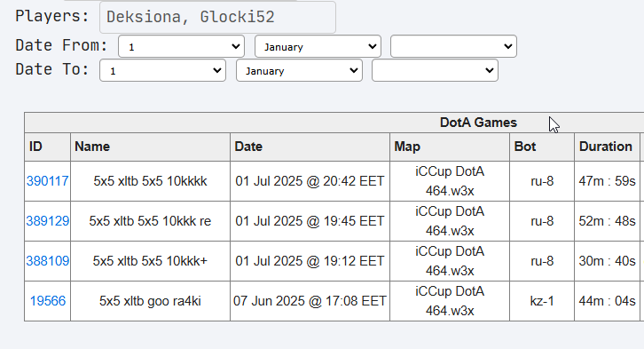644x349 pixels.
Task: Open the Date To day dropdown
Action: click(162, 70)
